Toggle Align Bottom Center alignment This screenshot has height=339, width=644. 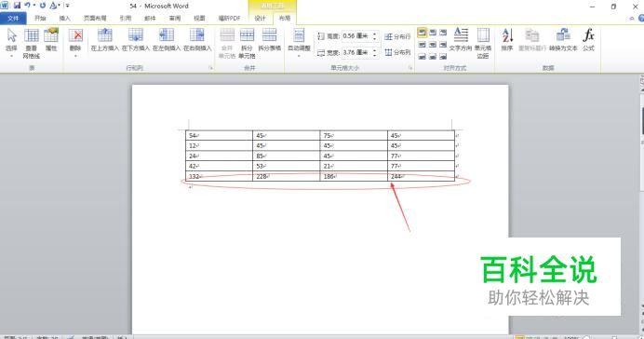pos(433,56)
